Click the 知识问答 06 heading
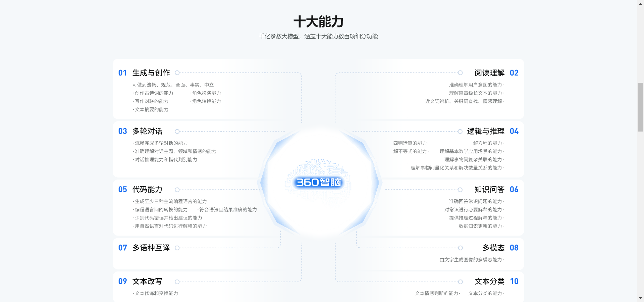 [x=496, y=190]
